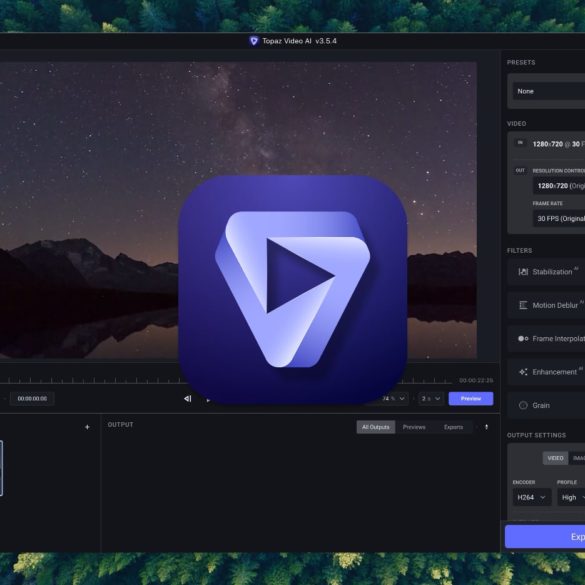Switch to the Exports tab
Image resolution: width=585 pixels, height=585 pixels.
(x=453, y=427)
